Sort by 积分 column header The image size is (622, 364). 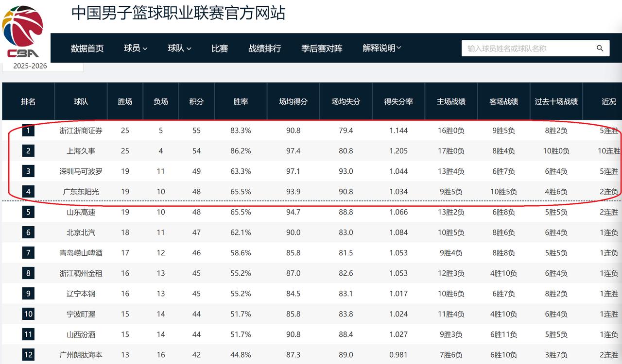pos(196,101)
